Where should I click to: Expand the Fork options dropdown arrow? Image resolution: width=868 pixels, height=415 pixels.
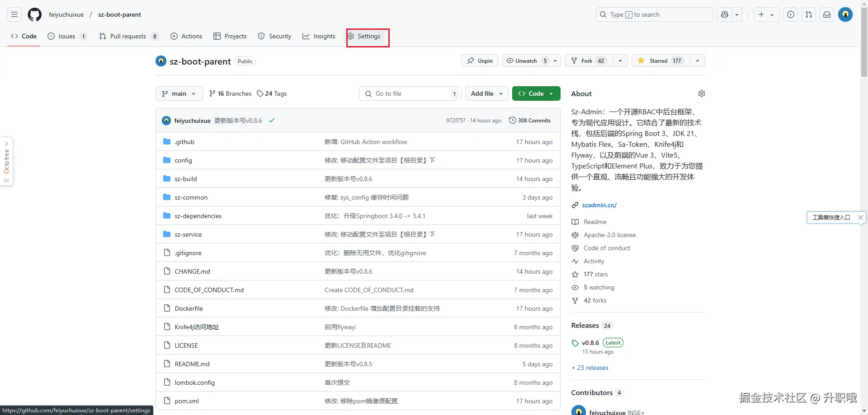click(620, 61)
